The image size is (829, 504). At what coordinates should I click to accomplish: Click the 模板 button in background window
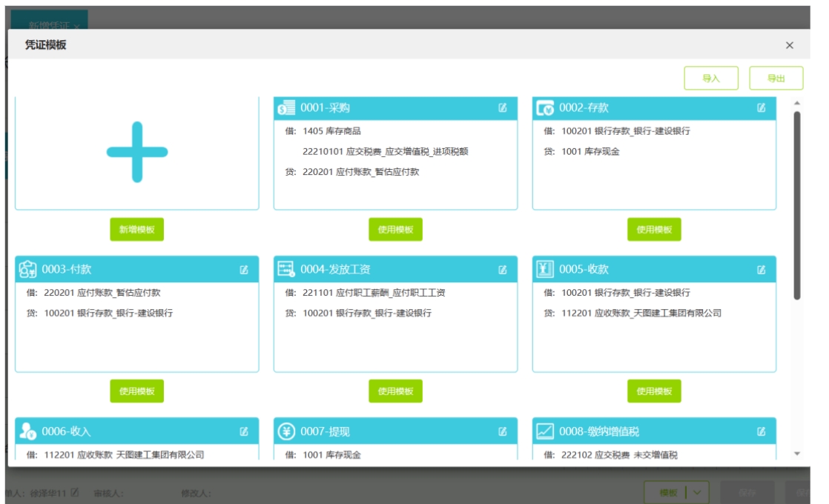668,492
